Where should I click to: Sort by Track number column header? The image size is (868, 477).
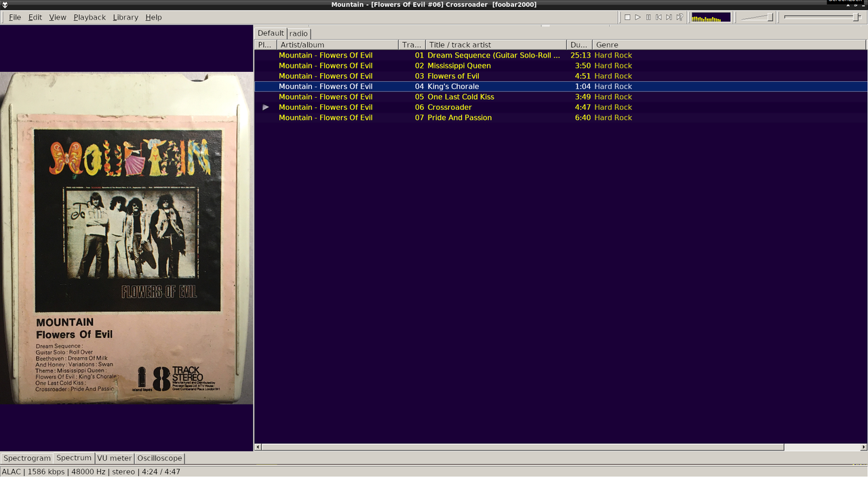pyautogui.click(x=412, y=45)
